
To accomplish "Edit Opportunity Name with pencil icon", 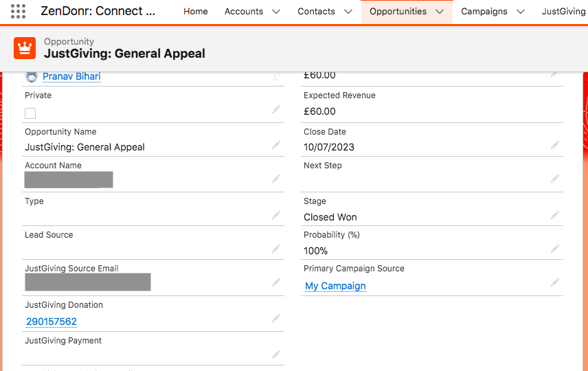I will 276,145.
